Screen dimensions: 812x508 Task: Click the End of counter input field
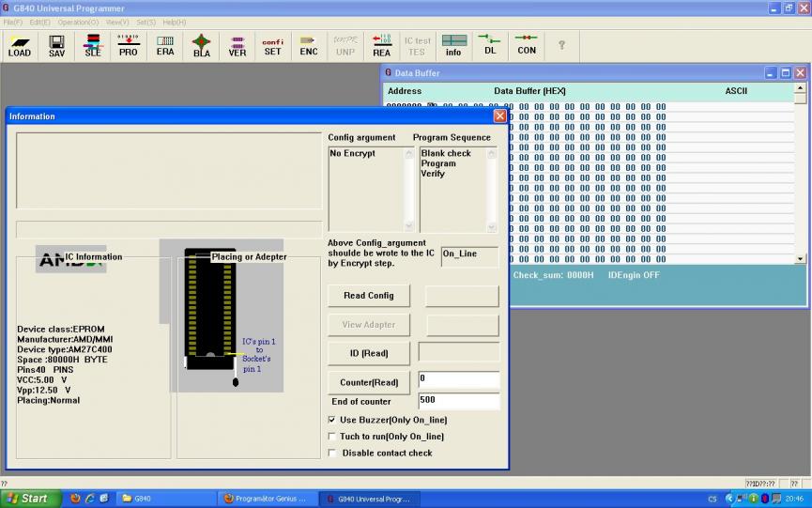click(458, 401)
